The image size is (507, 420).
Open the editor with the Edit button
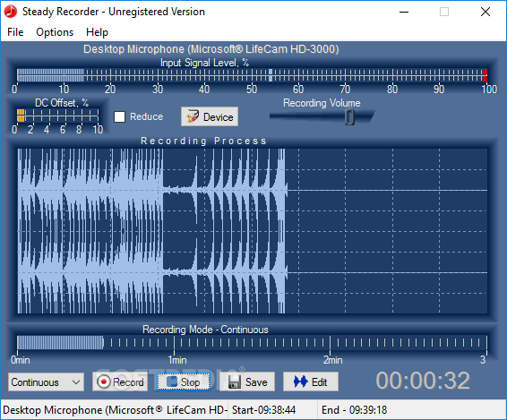pyautogui.click(x=311, y=381)
